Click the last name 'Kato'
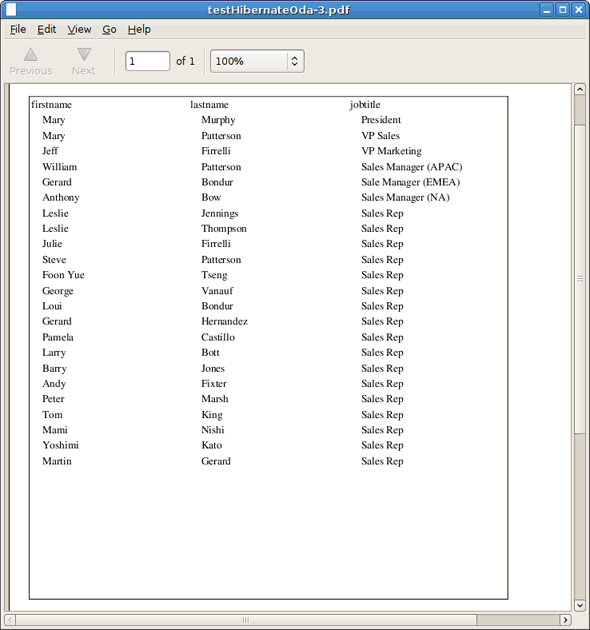This screenshot has height=630, width=590. [x=212, y=446]
